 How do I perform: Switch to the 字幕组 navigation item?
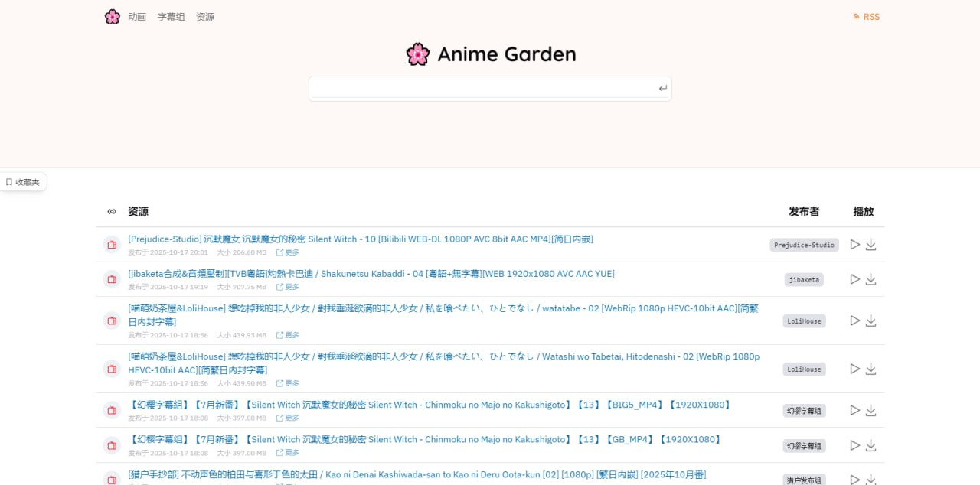pyautogui.click(x=170, y=16)
